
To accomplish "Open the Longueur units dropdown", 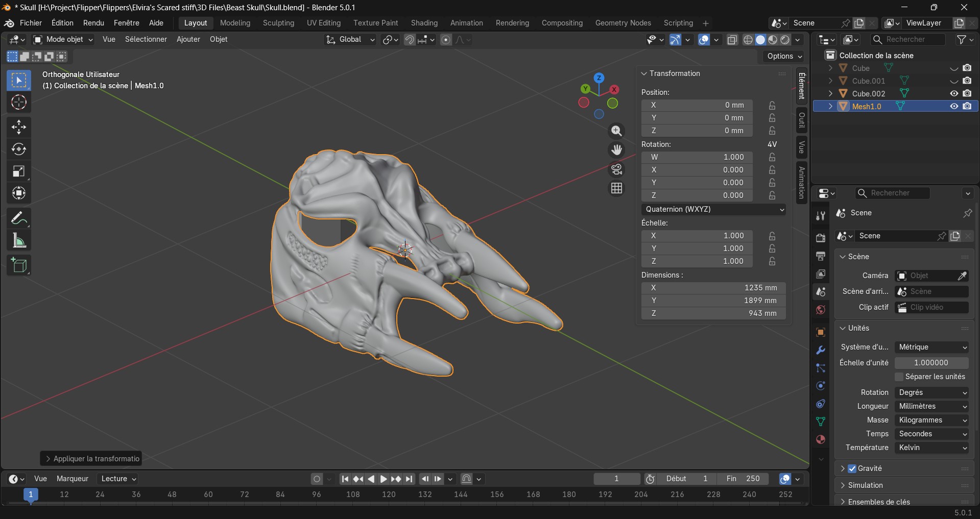I will tap(932, 406).
